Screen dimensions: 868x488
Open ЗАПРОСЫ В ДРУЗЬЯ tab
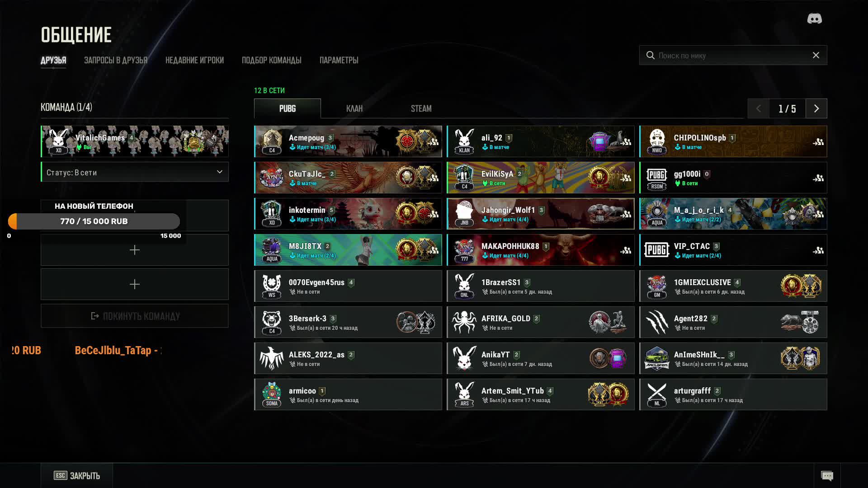116,60
